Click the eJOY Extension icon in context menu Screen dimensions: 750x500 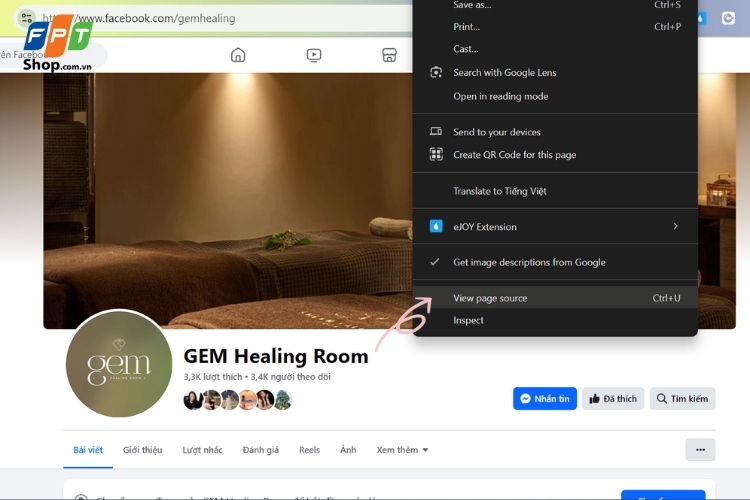tap(436, 226)
